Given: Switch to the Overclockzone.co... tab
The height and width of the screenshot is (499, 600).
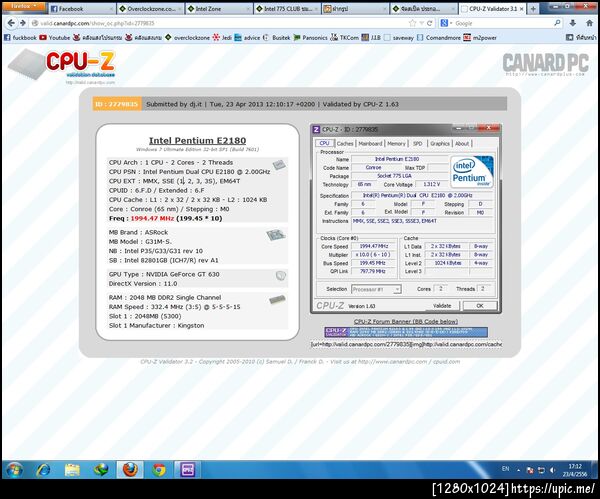Looking at the screenshot, I should click(x=150, y=8).
